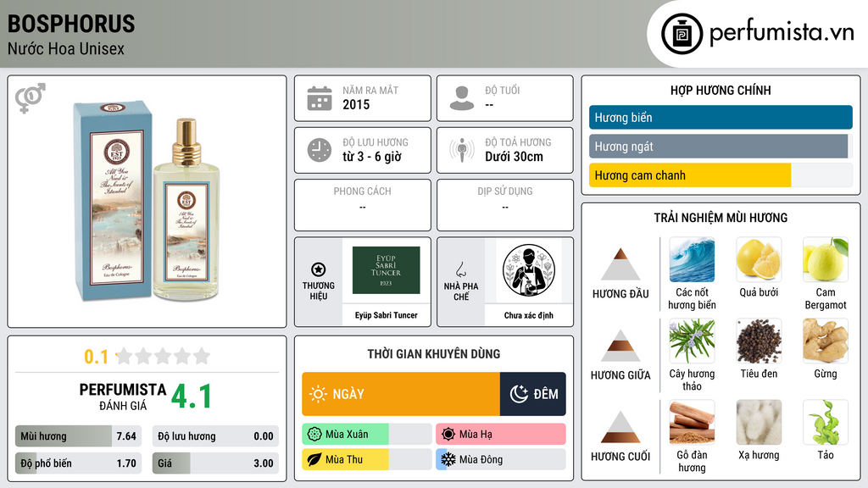Click the perfumer illustration labeled Chưa xác định
This screenshot has height=488, width=868.
[x=529, y=270]
